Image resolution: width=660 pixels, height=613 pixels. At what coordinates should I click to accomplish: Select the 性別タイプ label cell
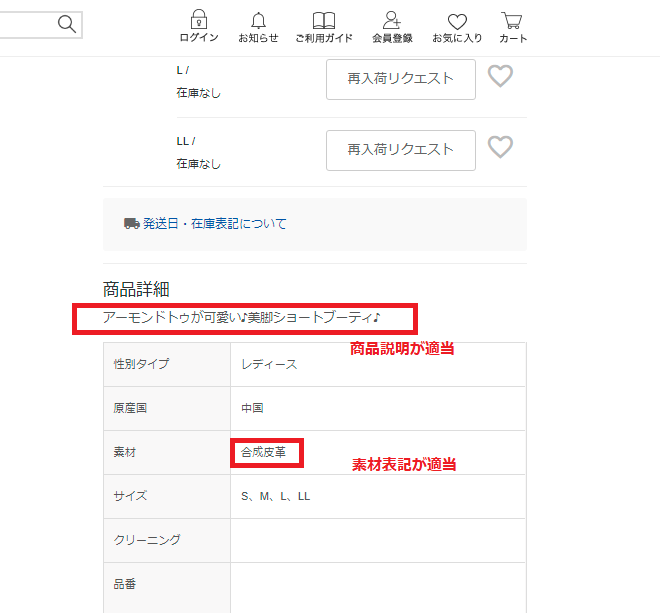[167, 364]
